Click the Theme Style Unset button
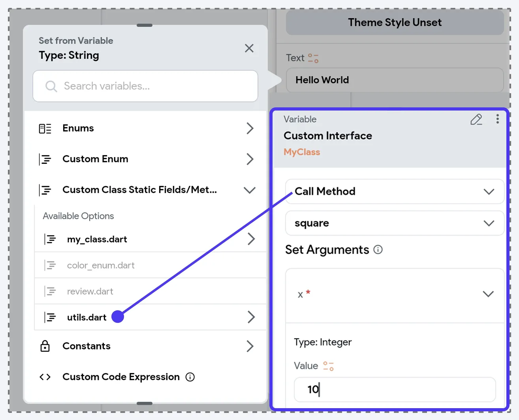 pyautogui.click(x=395, y=22)
